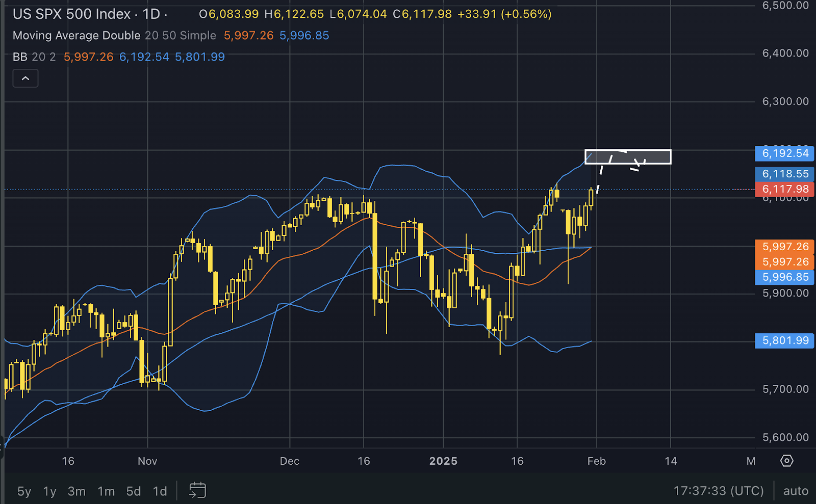Click the 5,700.00 price axis value
The width and height of the screenshot is (816, 504).
(785, 389)
